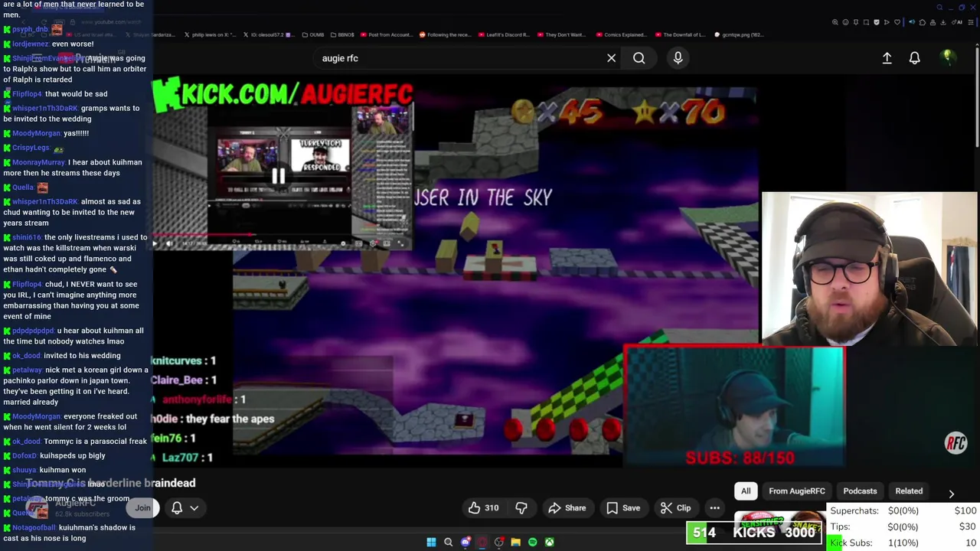Click the 'MoonrayMurray' chat username
This screenshot has height=551, width=980.
[39, 162]
